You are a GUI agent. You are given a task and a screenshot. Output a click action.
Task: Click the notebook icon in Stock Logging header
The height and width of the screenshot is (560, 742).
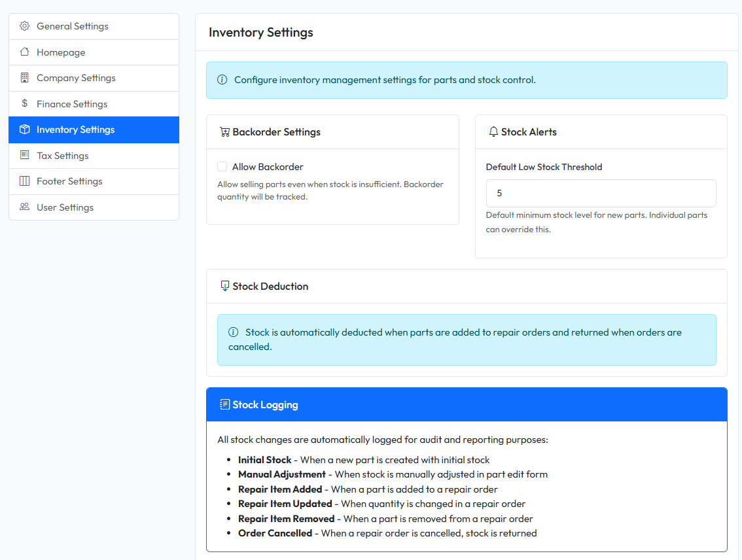pyautogui.click(x=224, y=404)
